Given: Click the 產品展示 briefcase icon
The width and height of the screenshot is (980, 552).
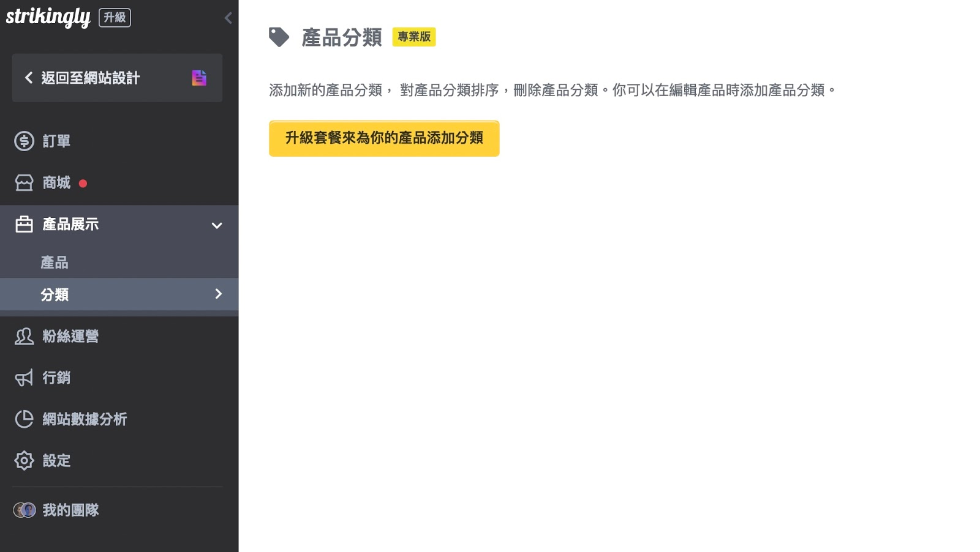Looking at the screenshot, I should [x=24, y=224].
